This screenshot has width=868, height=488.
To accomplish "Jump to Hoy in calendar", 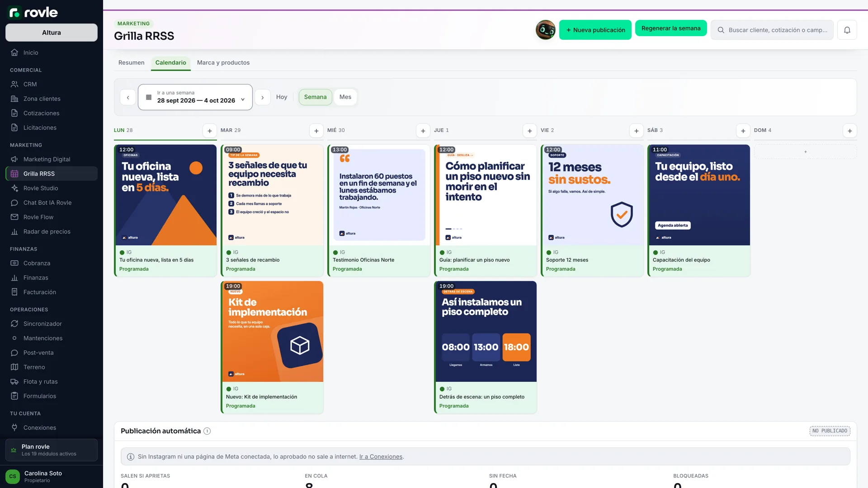I will pos(282,97).
